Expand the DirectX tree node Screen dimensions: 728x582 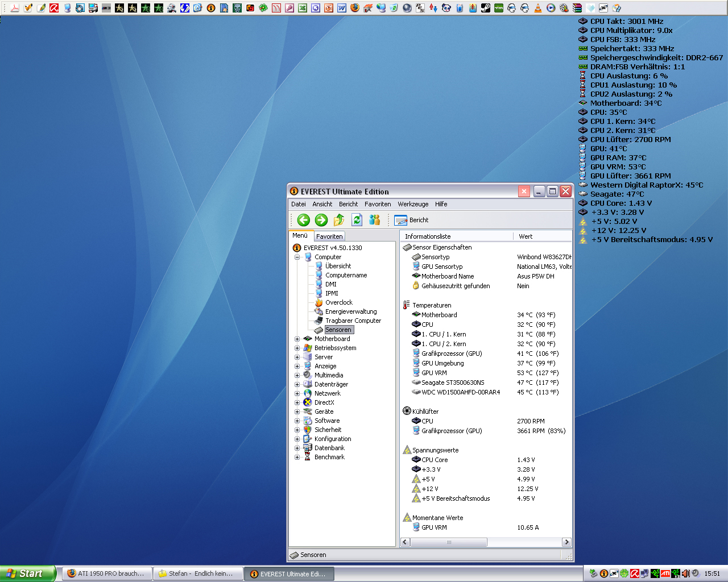[297, 402]
